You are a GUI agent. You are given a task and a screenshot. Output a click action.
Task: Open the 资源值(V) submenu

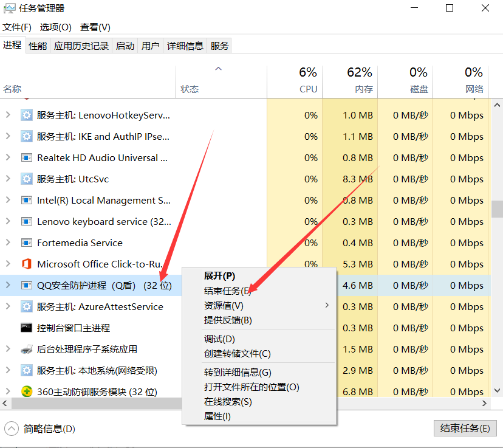click(x=259, y=306)
